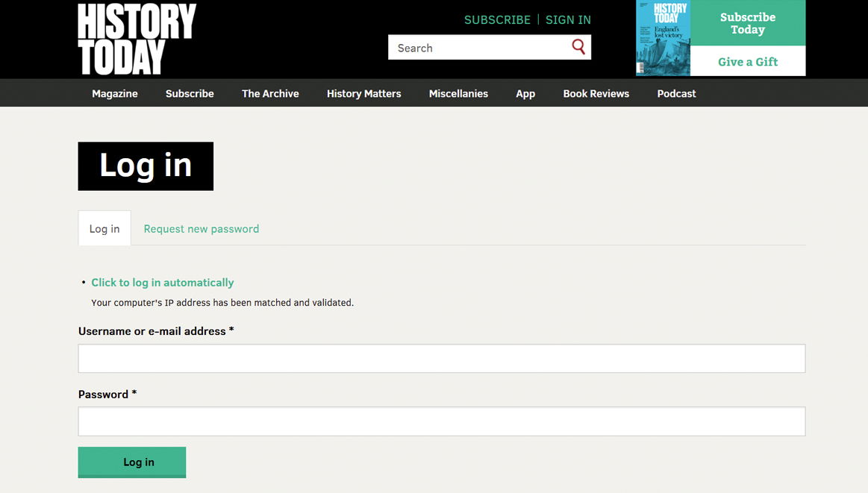Go to The Archive section

coord(270,93)
